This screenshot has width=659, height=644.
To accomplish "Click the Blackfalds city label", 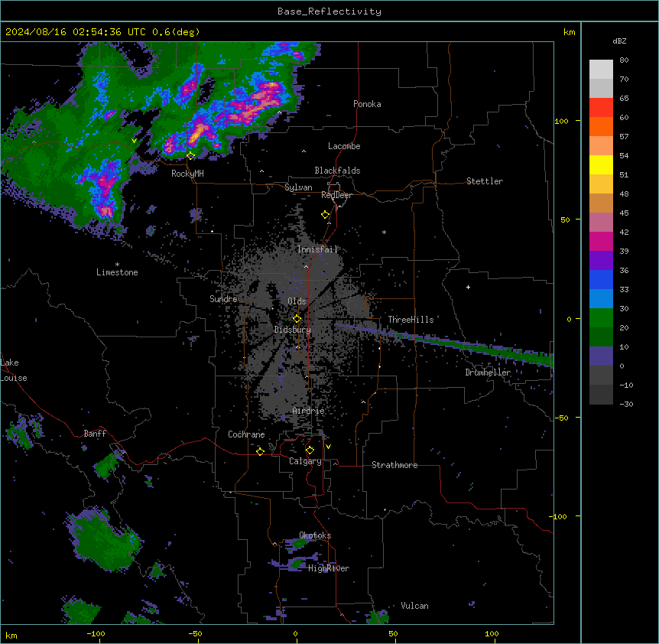I will pyautogui.click(x=337, y=171).
